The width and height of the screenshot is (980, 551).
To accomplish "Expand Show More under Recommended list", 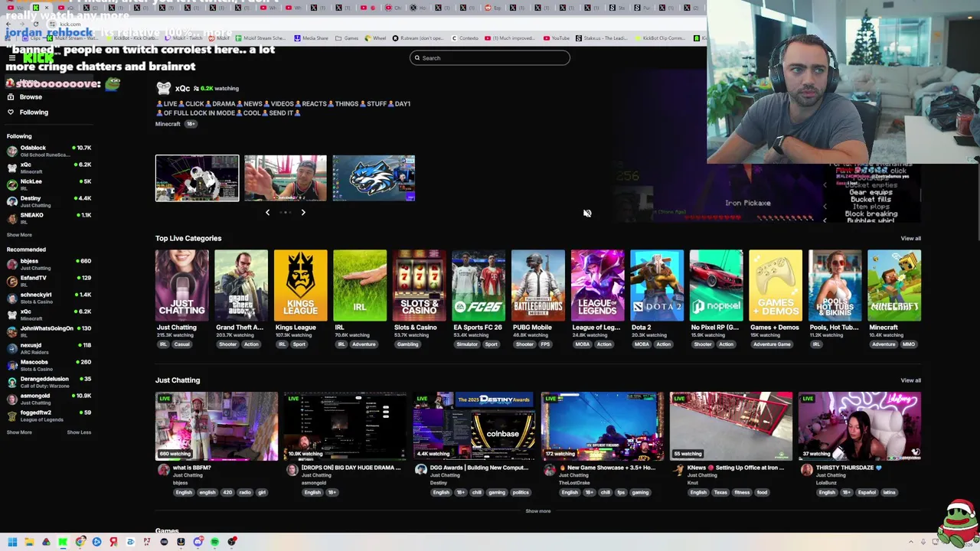I will click(x=20, y=432).
